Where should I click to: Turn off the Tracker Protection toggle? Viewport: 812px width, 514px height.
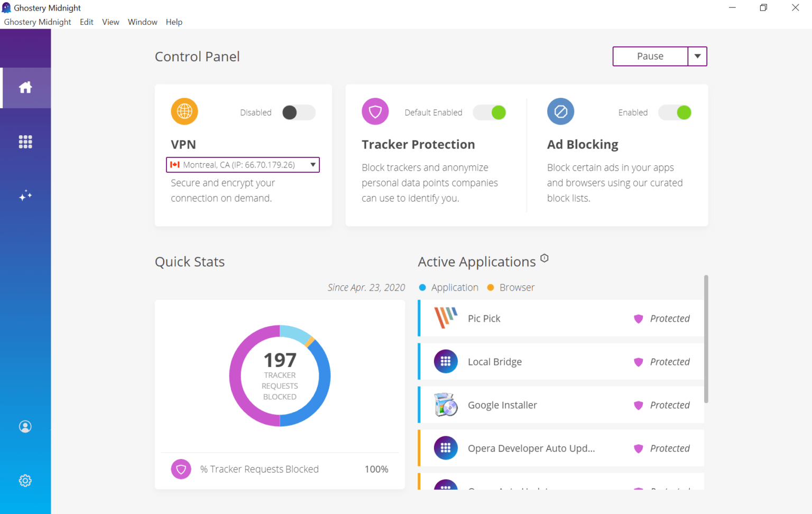tap(490, 113)
